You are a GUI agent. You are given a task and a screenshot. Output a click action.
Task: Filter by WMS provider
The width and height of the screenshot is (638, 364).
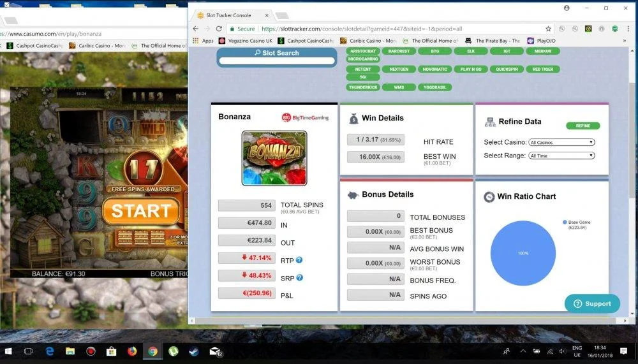pos(399,87)
